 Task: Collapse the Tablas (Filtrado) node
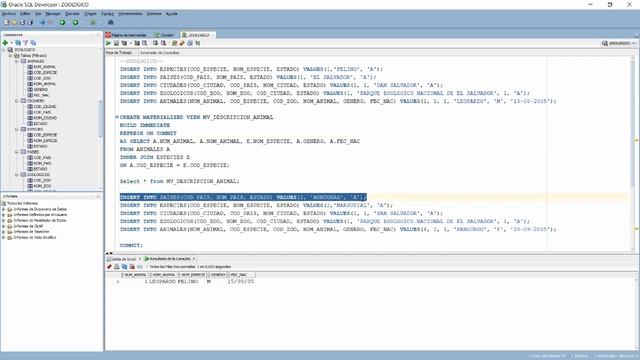[x=10, y=56]
